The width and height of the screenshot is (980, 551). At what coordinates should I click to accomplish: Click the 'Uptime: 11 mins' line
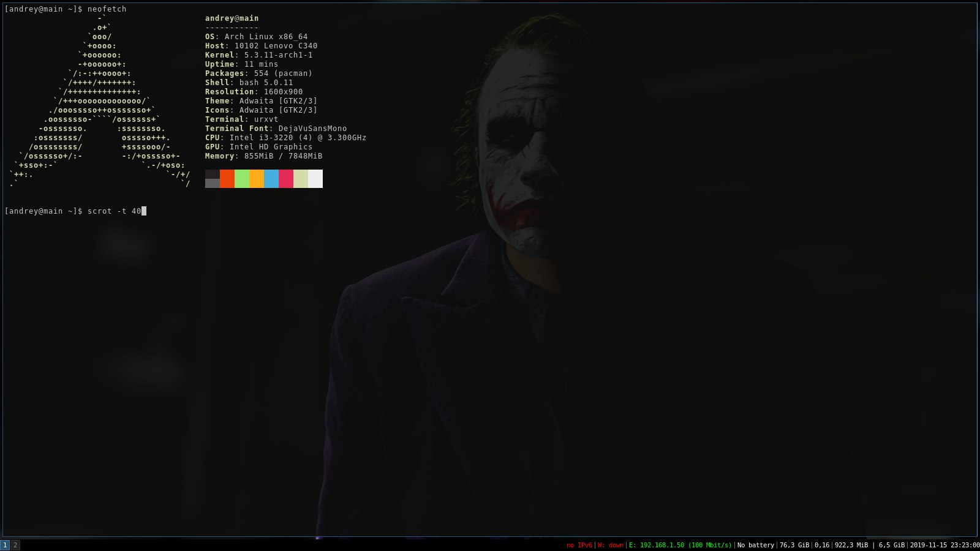click(241, 64)
